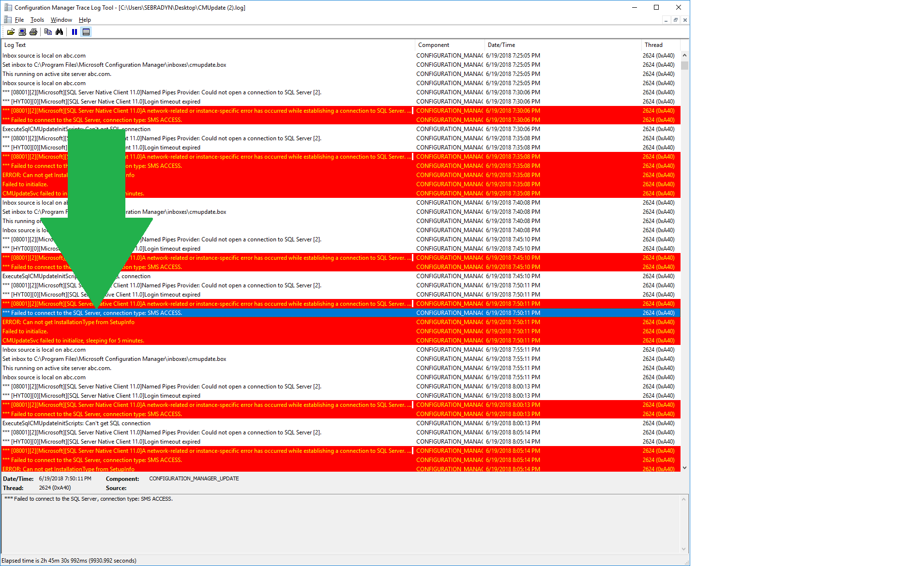This screenshot has width=924, height=566.
Task: Click the log list scrollbar down arrow
Action: (x=684, y=468)
